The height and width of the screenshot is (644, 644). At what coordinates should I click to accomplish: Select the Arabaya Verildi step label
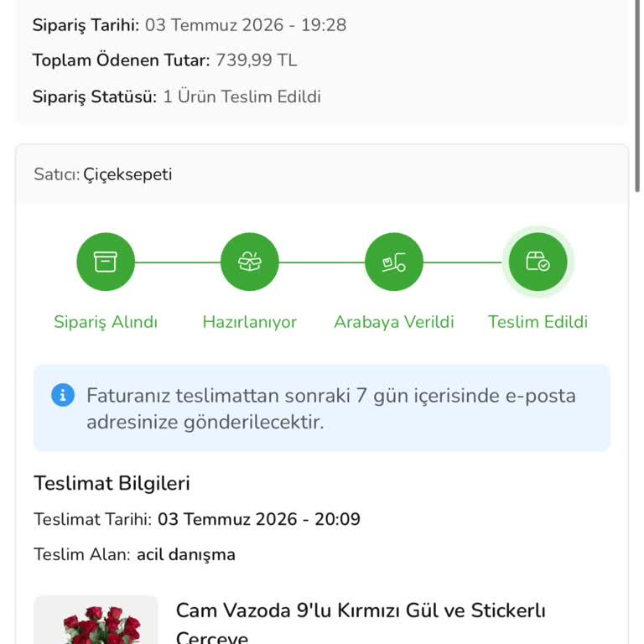[x=394, y=322]
